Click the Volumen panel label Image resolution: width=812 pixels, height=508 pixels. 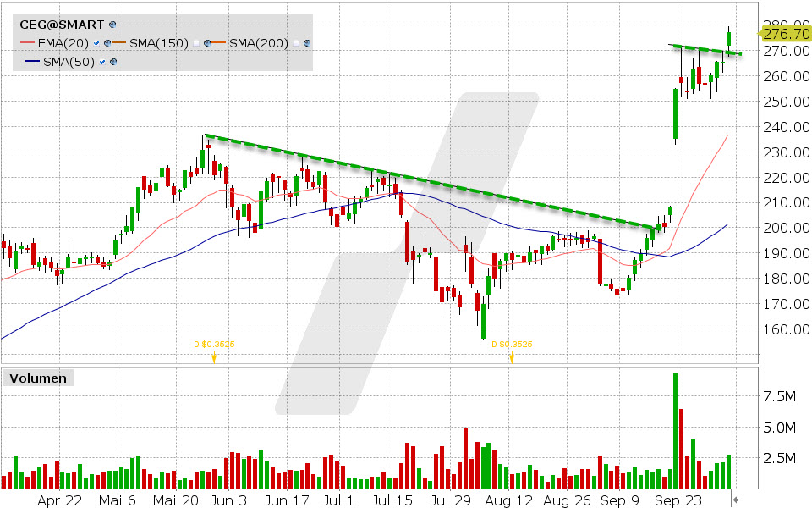38,378
